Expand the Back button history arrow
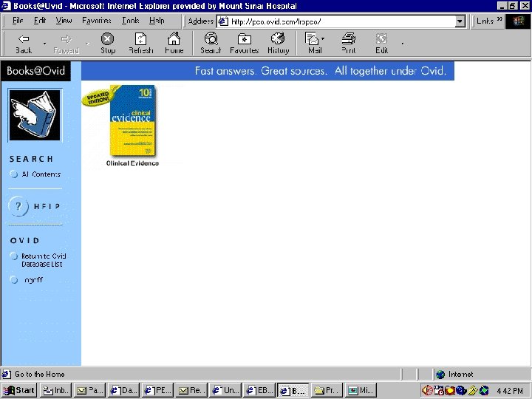The width and height of the screenshot is (532, 399). click(x=44, y=44)
